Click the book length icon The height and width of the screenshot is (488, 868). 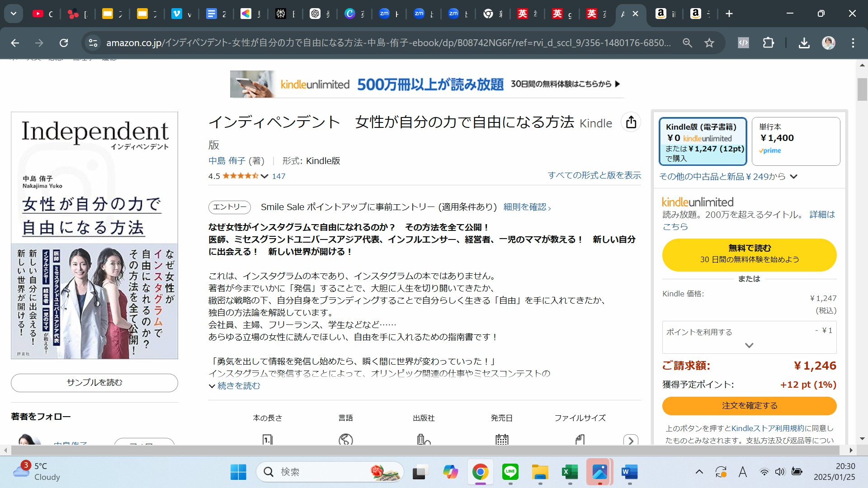[267, 439]
